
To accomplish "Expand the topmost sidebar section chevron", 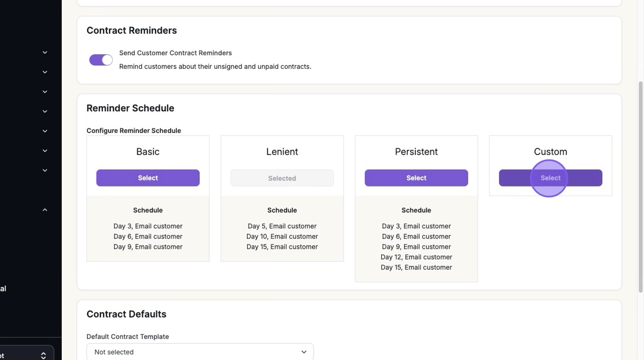I will tap(45, 53).
